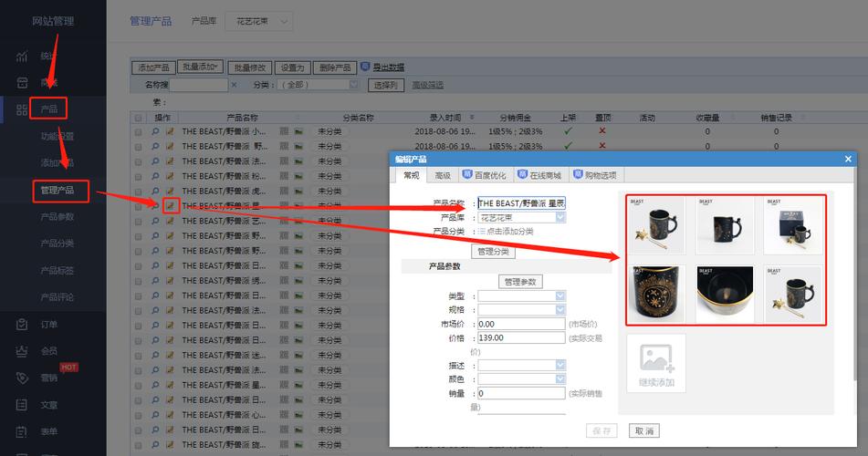Image resolution: width=868 pixels, height=456 pixels.
Task: Click the 导出数据 link
Action: click(388, 67)
